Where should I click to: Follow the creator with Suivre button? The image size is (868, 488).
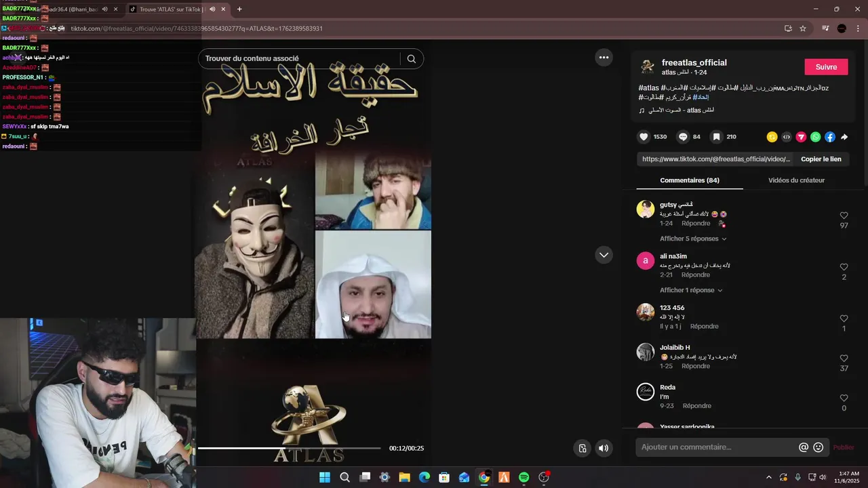point(826,67)
